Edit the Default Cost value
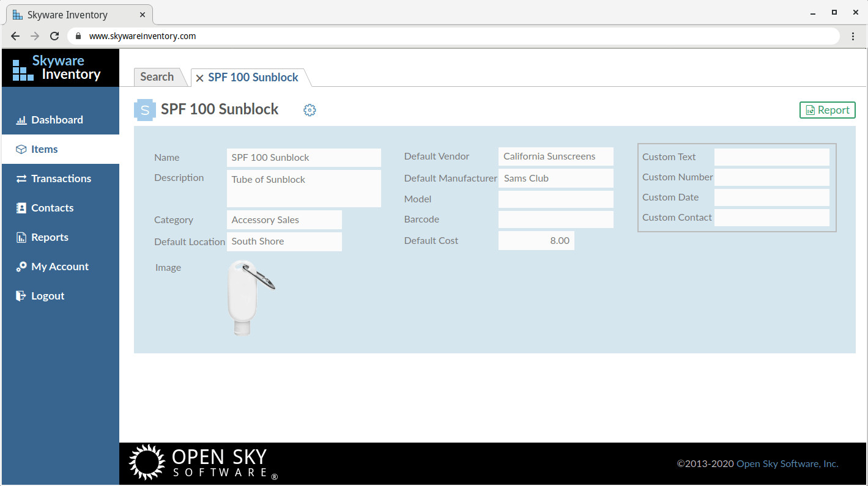Viewport: 868px width, 486px height. click(536, 240)
